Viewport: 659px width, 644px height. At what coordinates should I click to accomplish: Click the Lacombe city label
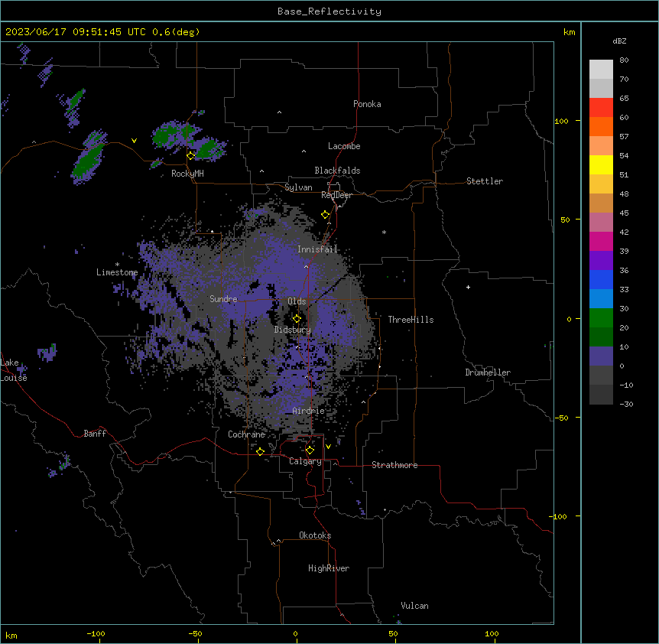click(344, 146)
